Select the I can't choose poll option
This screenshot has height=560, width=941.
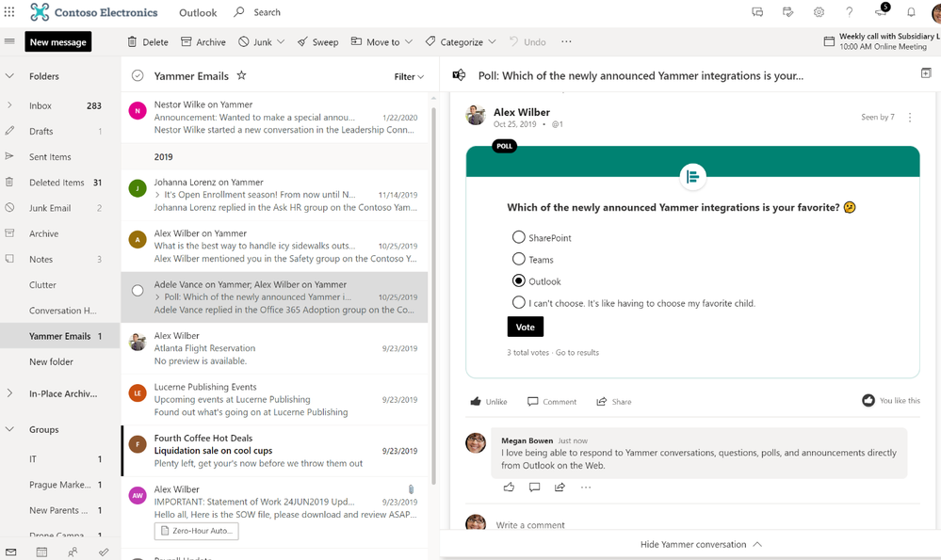518,302
